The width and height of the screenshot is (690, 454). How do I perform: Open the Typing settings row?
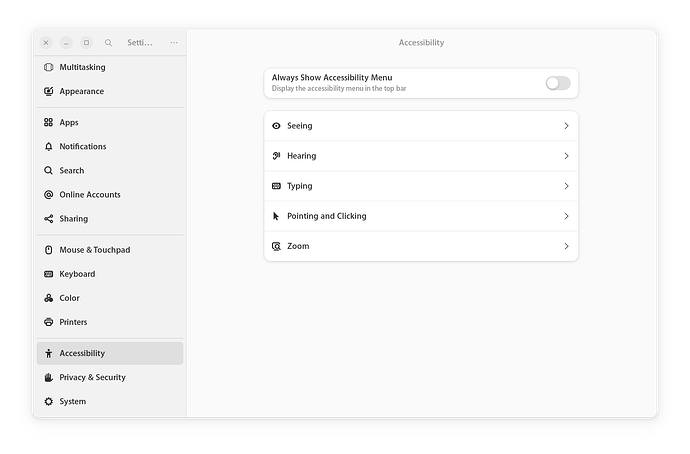click(420, 186)
